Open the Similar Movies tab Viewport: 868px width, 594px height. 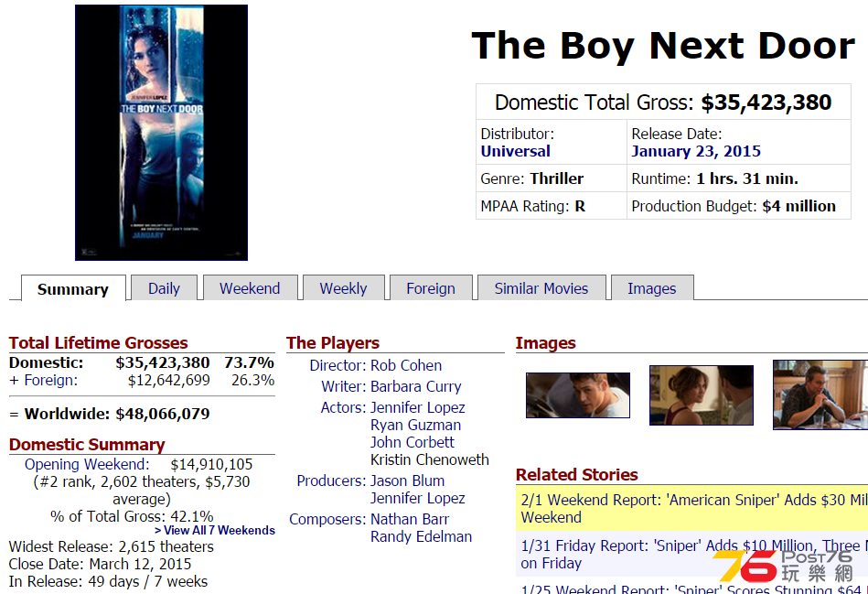click(x=541, y=288)
